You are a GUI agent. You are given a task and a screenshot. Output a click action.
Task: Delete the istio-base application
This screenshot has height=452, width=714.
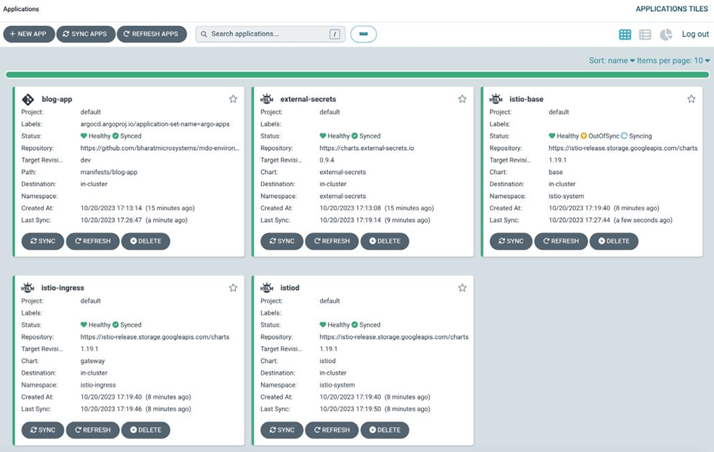tap(614, 241)
